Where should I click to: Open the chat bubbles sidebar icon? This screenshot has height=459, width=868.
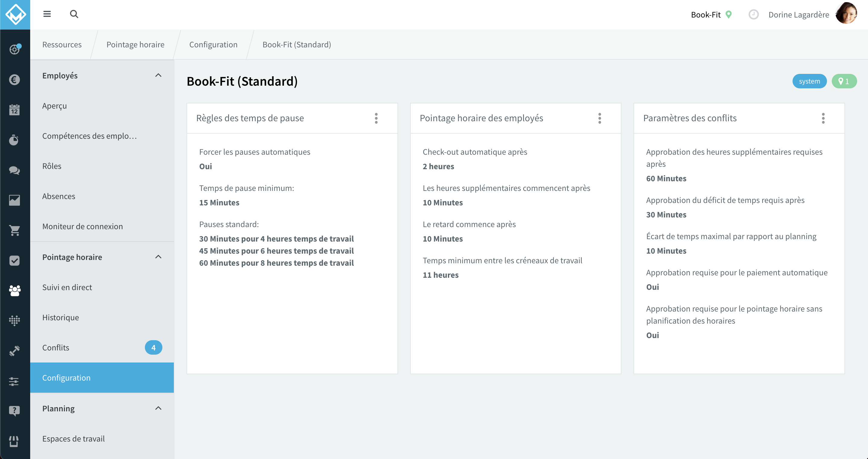(x=14, y=170)
